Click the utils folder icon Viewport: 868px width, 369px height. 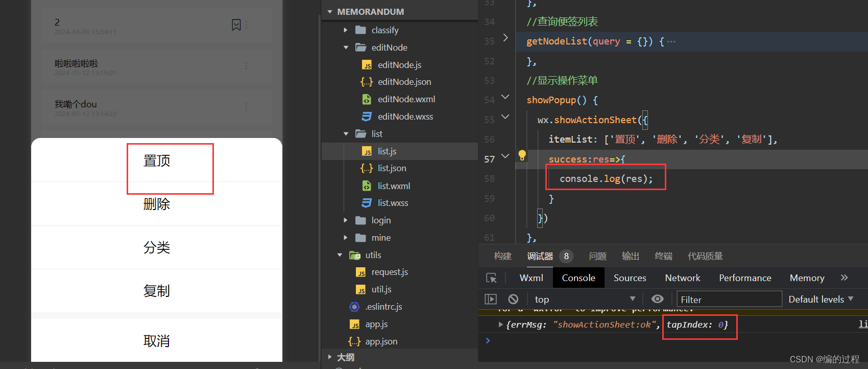(x=355, y=255)
